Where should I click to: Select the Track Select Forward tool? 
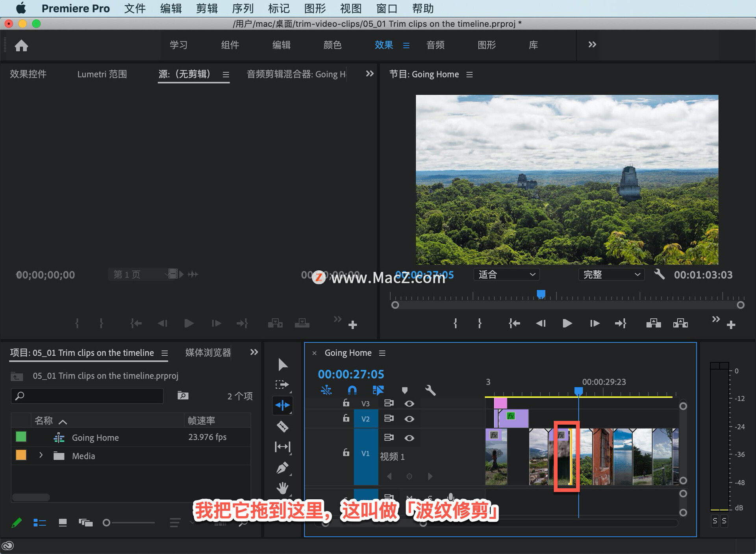(x=282, y=384)
